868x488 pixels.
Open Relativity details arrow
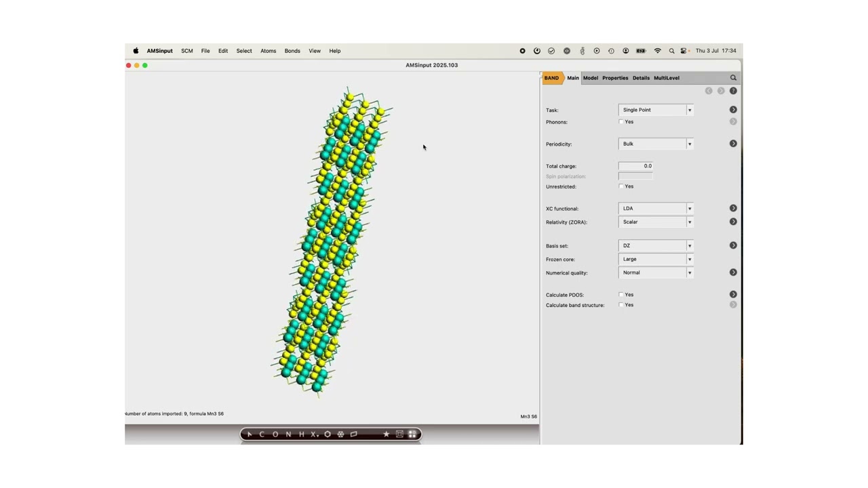click(733, 222)
